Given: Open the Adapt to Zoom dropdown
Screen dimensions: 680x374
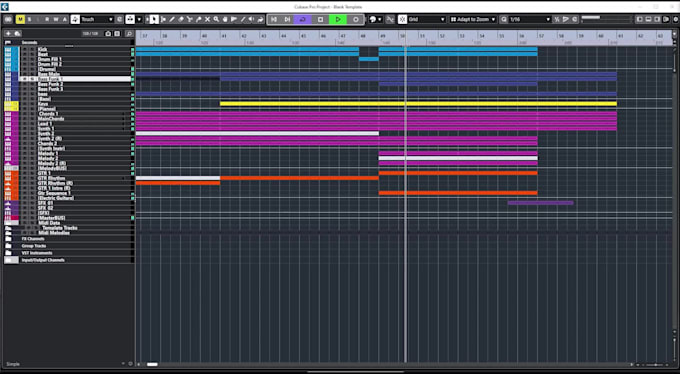Looking at the screenshot, I should click(473, 20).
